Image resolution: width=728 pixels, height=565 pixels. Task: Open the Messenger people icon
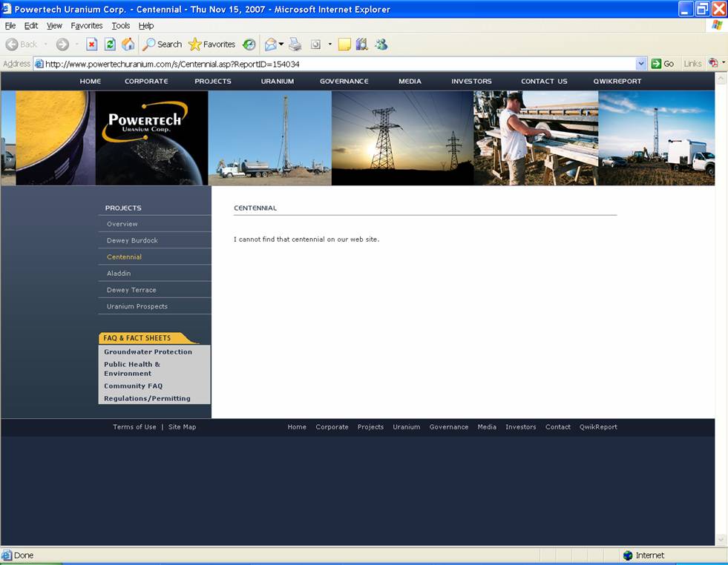pos(381,44)
